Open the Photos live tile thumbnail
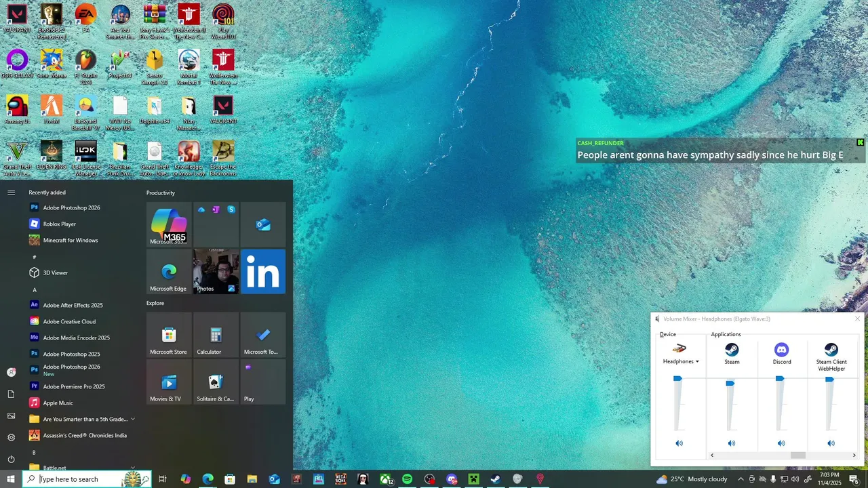 pos(216,271)
